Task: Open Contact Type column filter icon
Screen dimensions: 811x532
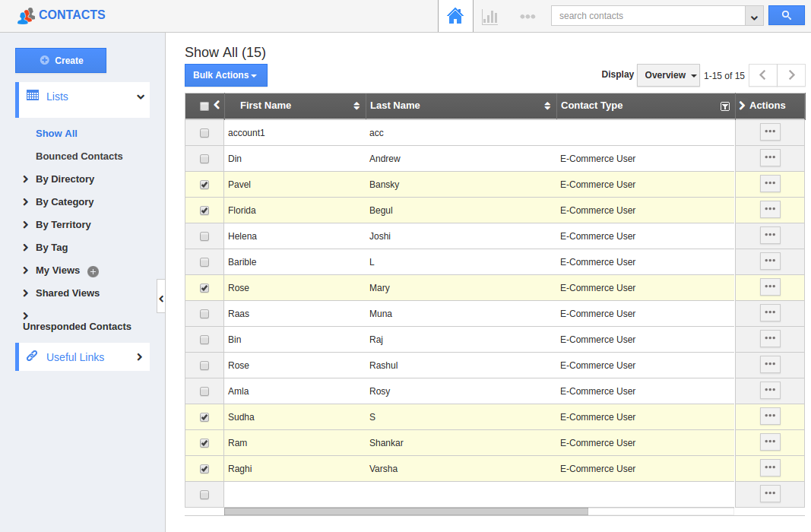Action: pyautogui.click(x=725, y=106)
